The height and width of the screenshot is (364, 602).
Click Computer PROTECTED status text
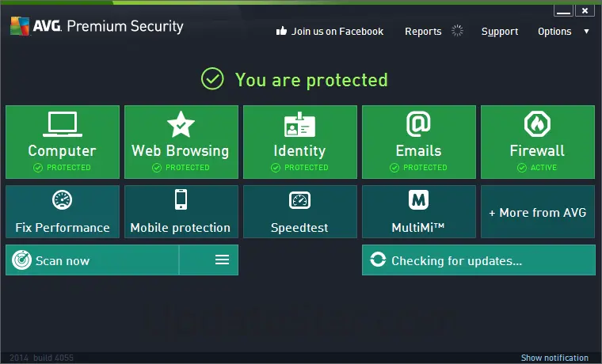[69, 168]
